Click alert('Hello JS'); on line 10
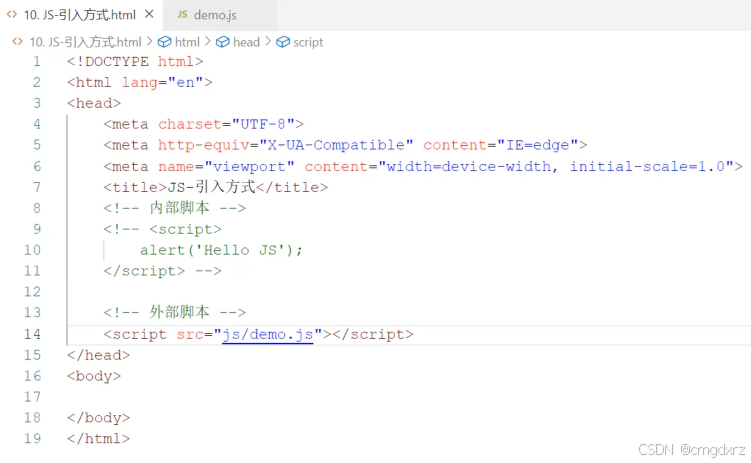Viewport: 751px width, 463px height. click(221, 250)
